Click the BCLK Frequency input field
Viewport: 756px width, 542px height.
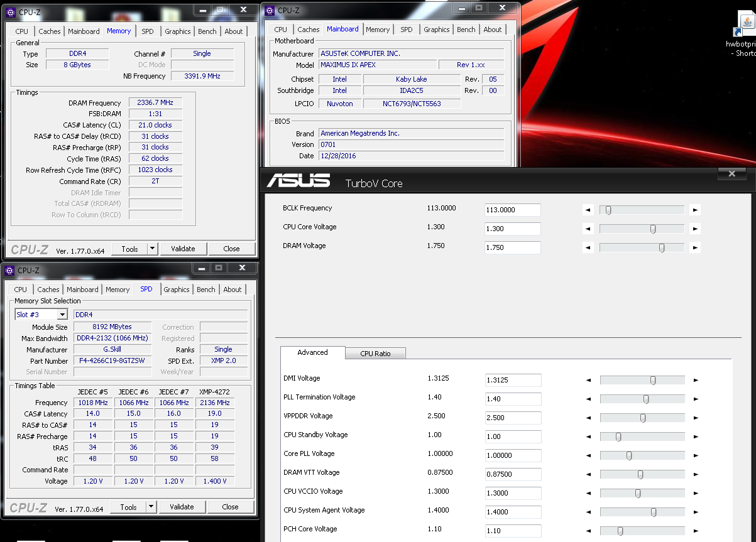coord(513,210)
